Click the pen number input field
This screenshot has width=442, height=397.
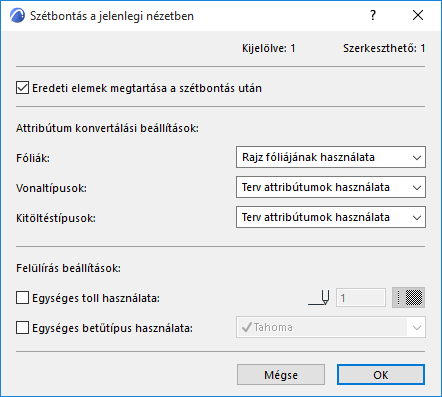(x=361, y=298)
